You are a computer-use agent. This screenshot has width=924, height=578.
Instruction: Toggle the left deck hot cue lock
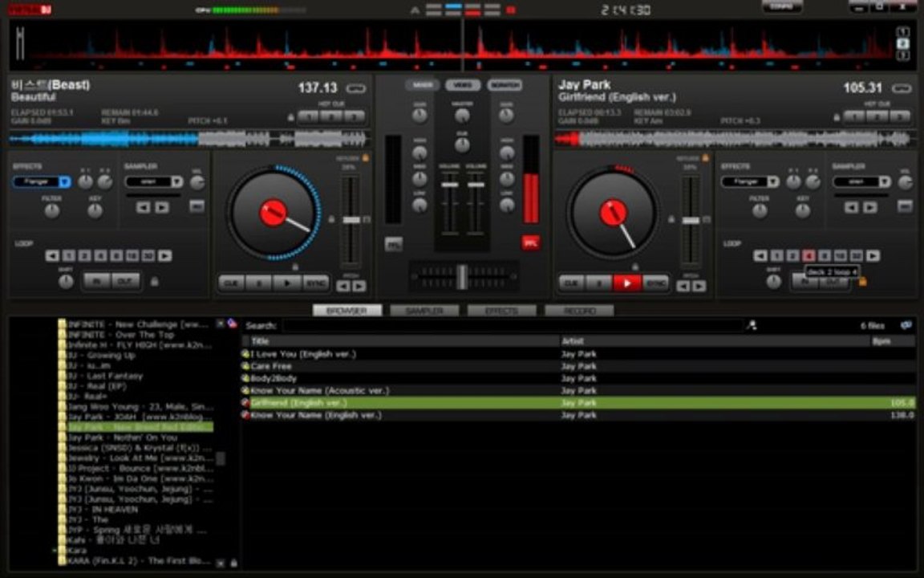coord(290,117)
